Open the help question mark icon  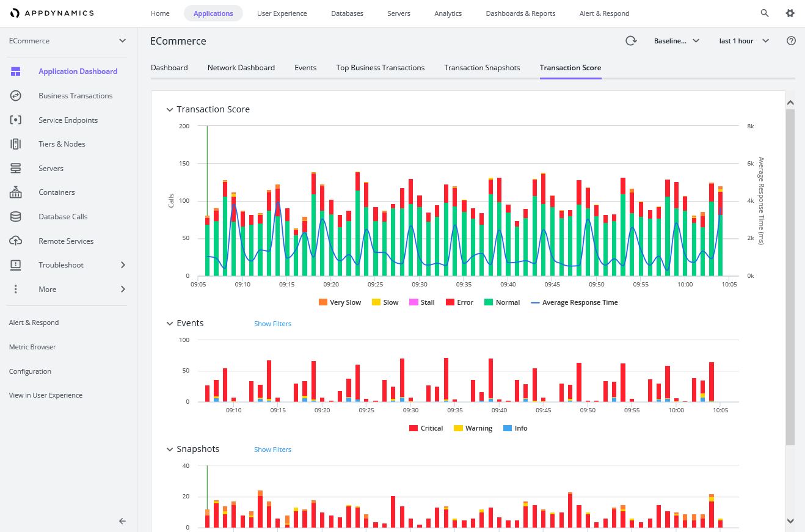[x=792, y=41]
